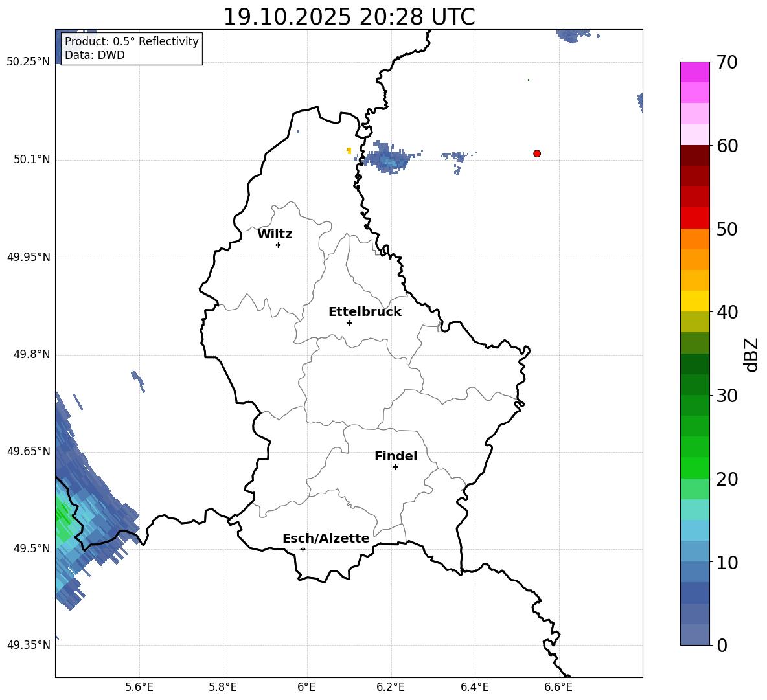Click the bright green swatch just above 20
The image size is (767, 700).
(x=694, y=468)
